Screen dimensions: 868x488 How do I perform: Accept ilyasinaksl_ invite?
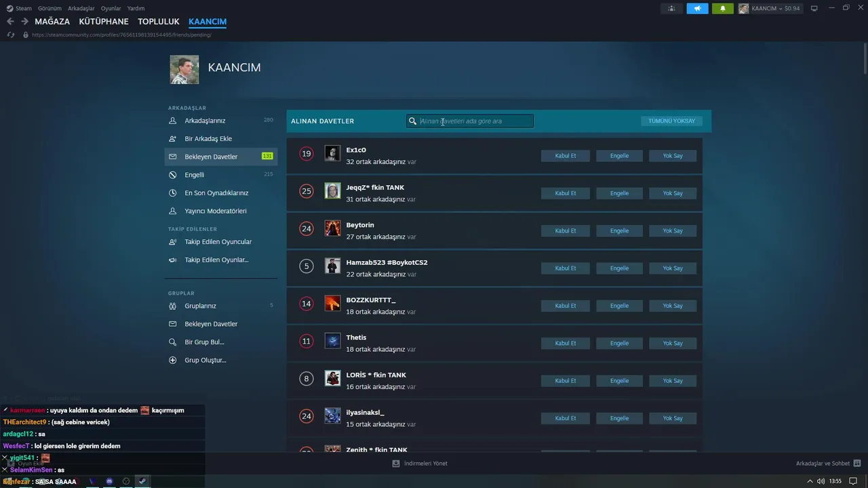[x=565, y=418]
